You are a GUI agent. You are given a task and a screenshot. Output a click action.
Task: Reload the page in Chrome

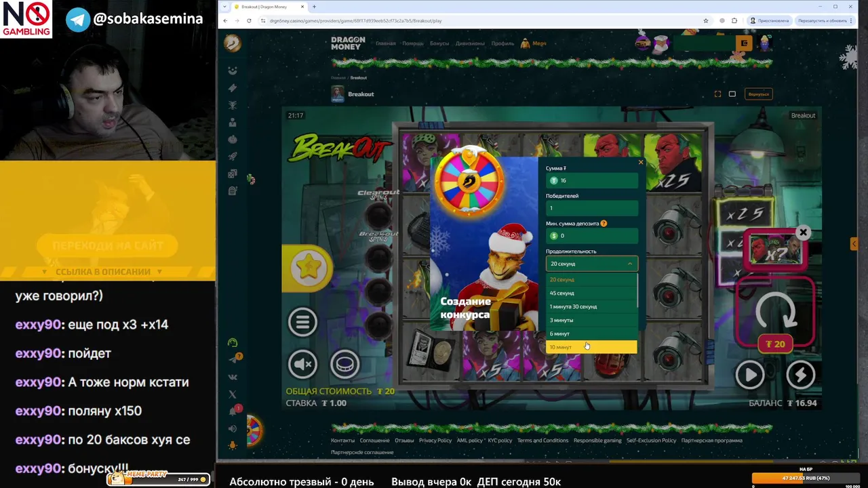pyautogui.click(x=249, y=20)
